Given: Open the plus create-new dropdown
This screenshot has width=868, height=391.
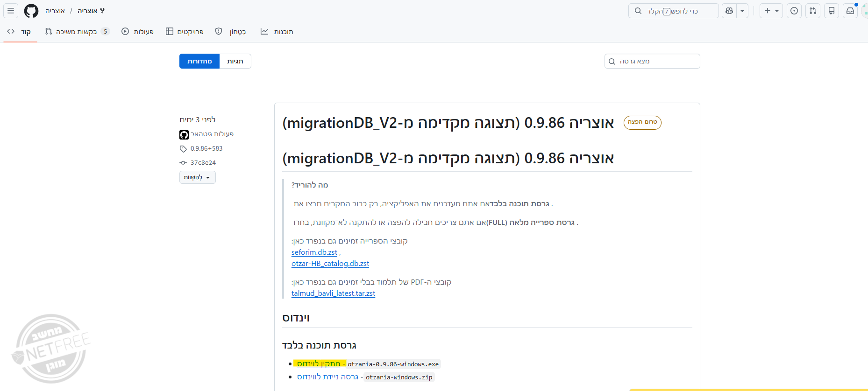Looking at the screenshot, I should (771, 11).
